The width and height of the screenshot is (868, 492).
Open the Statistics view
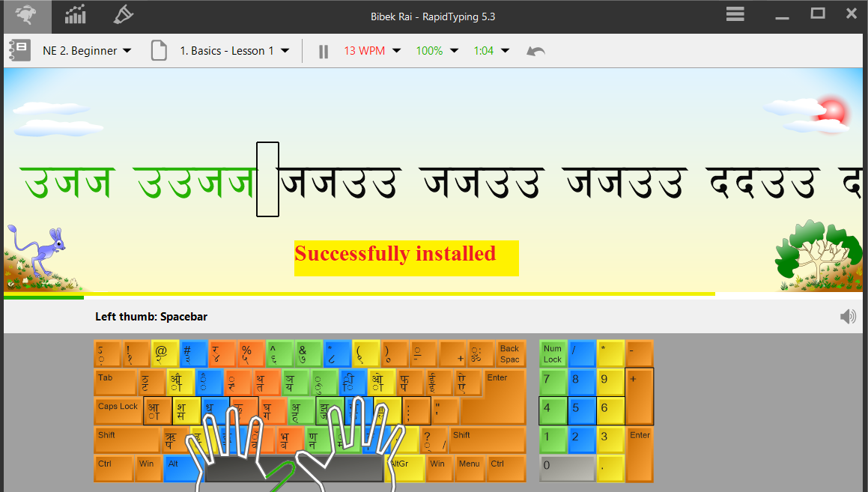pos(75,16)
